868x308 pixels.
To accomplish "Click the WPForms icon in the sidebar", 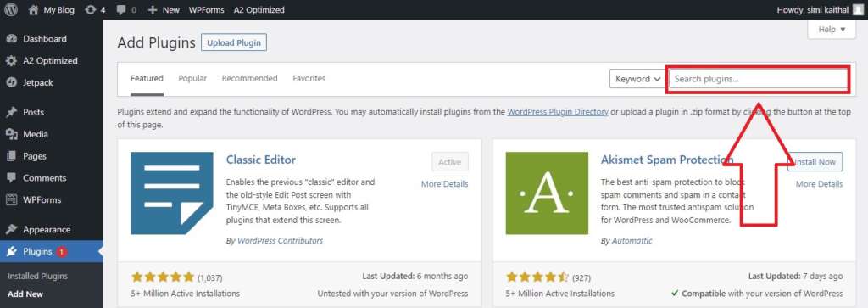I will [x=11, y=200].
